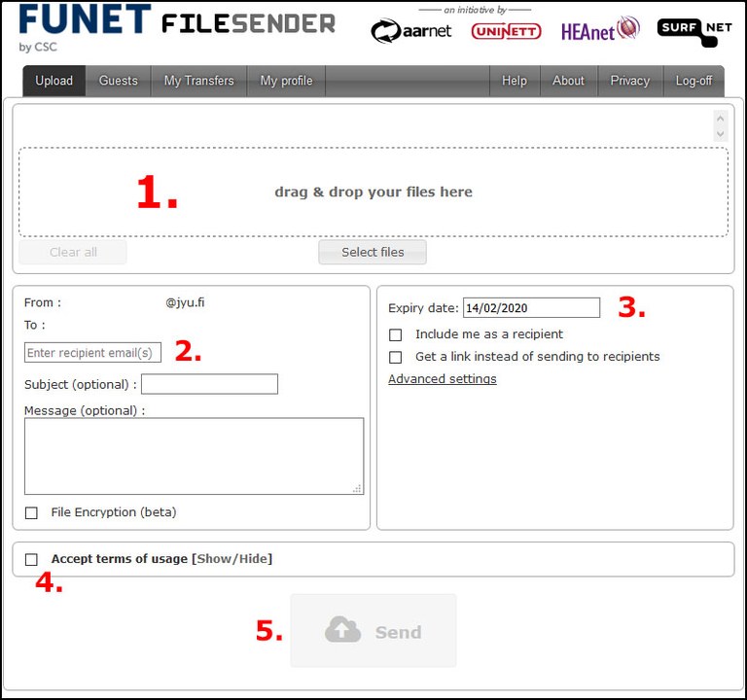This screenshot has width=747, height=700.
Task: Click the Clear all button
Action: 73,252
